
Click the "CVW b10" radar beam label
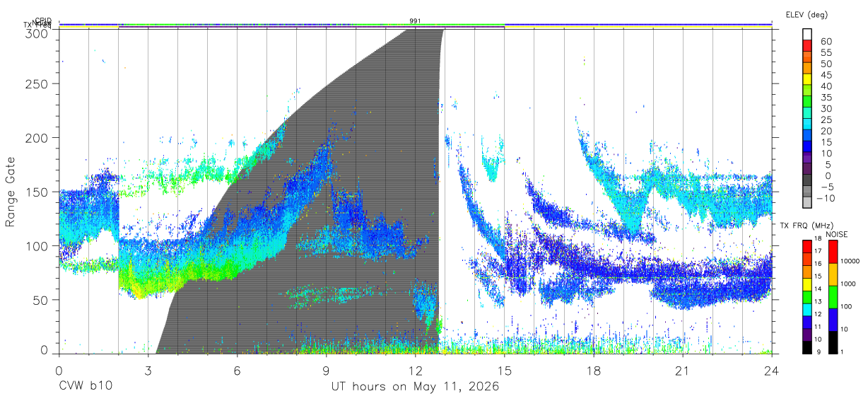click(x=86, y=387)
